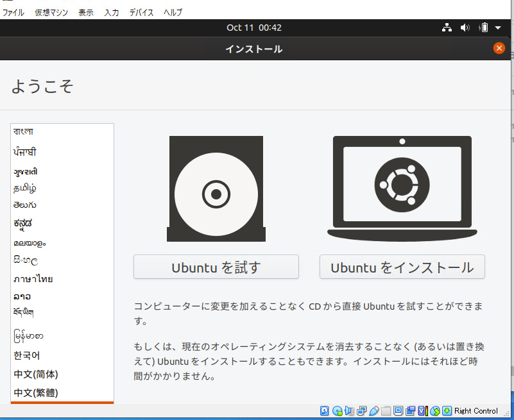Open the 入力 menu
514x420 pixels.
tap(112, 12)
